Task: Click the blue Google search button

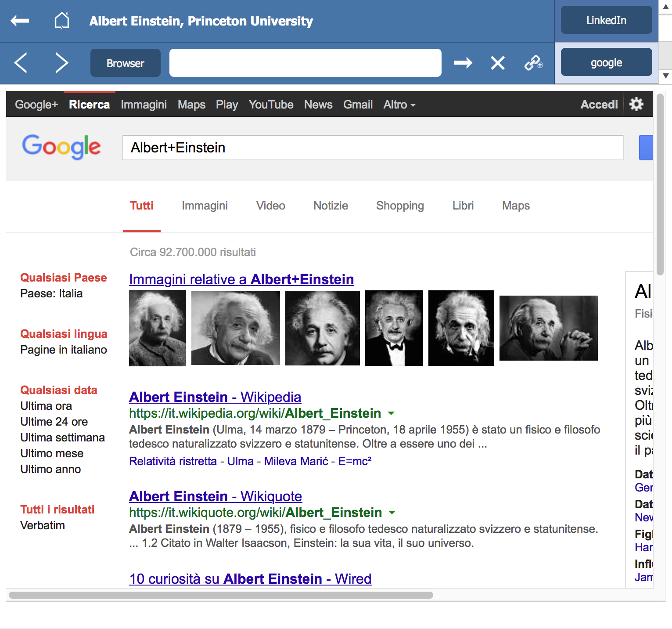Action: pos(646,148)
